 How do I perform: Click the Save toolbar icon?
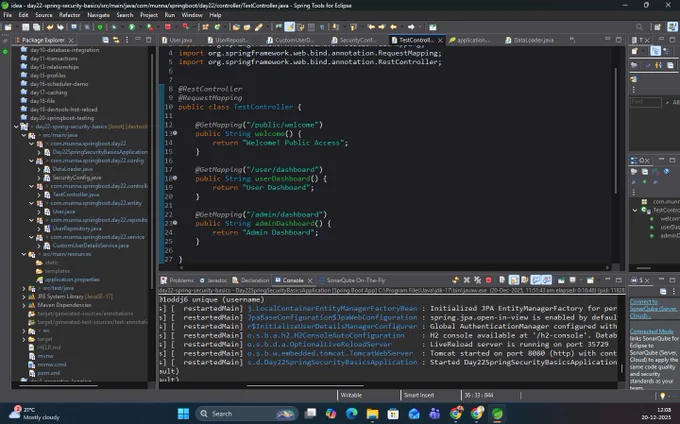click(x=26, y=27)
